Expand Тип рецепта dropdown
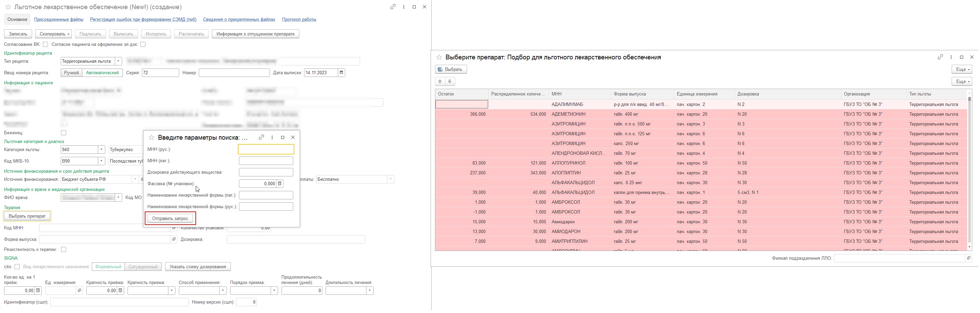 118,61
